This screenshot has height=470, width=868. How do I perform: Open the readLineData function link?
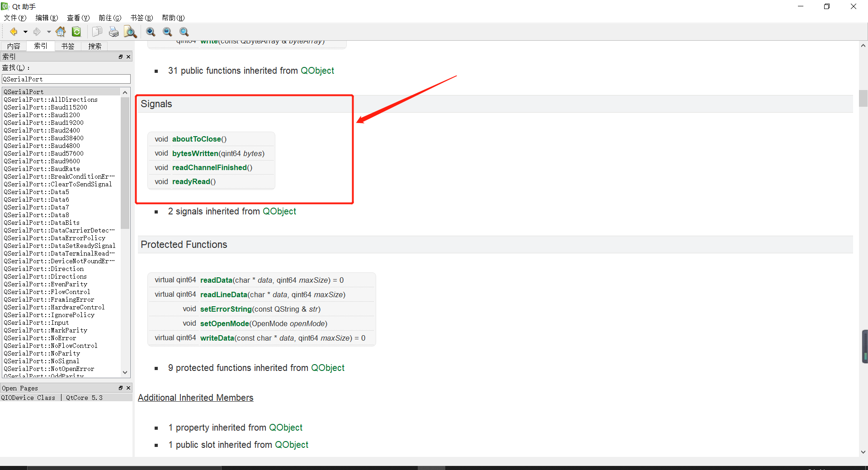224,294
